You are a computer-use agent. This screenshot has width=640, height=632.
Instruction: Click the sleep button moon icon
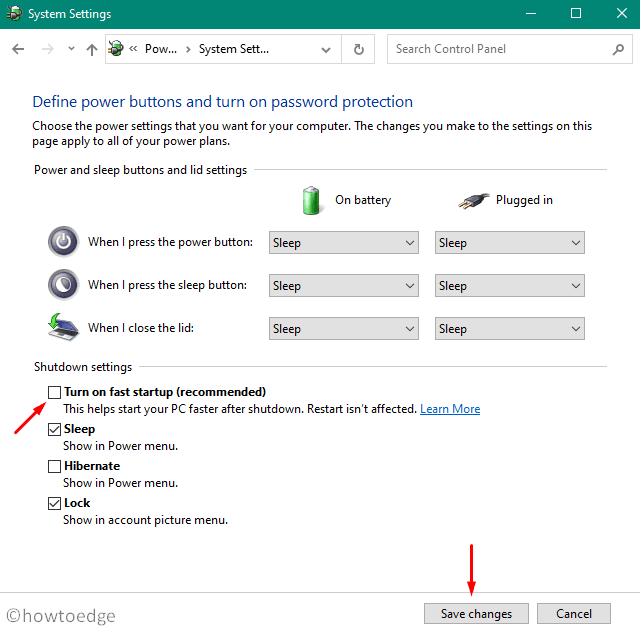pyautogui.click(x=63, y=284)
